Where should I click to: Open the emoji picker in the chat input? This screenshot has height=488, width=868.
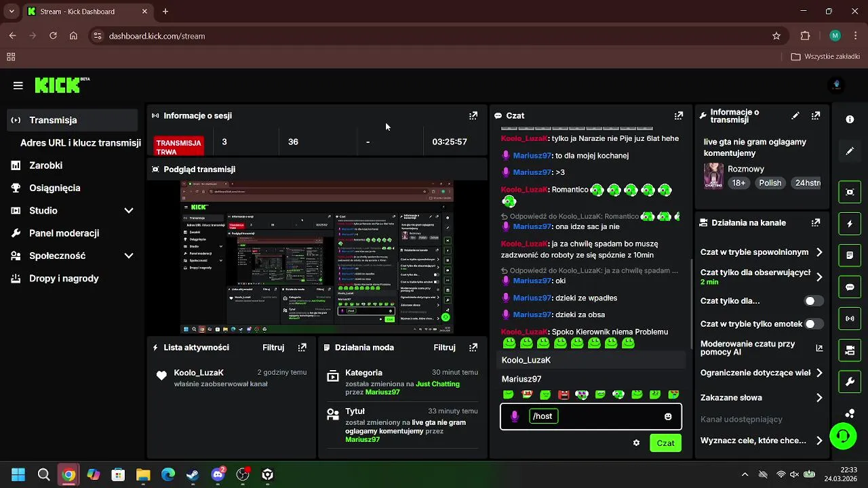[668, 417]
